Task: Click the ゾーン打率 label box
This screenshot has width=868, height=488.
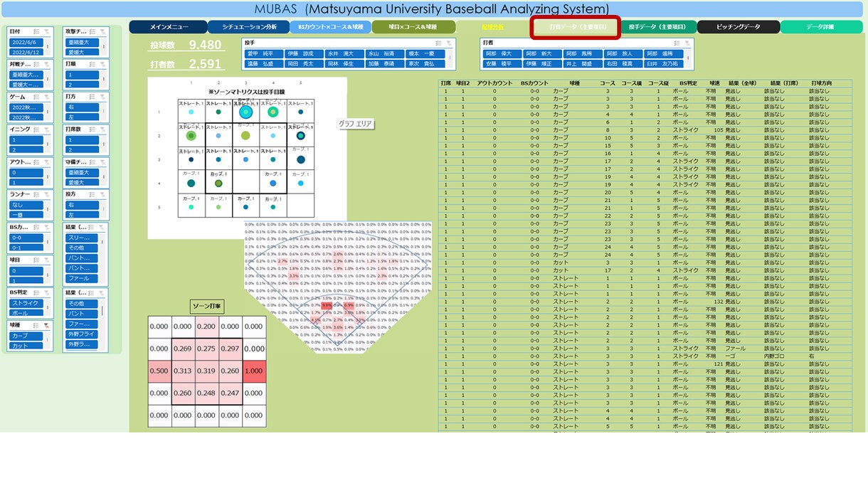Action: [x=207, y=307]
